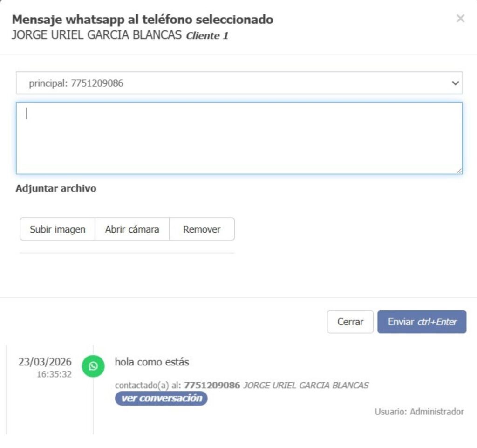Click the text area resize handle
Image resolution: width=477 pixels, height=448 pixels.
pyautogui.click(x=459, y=171)
